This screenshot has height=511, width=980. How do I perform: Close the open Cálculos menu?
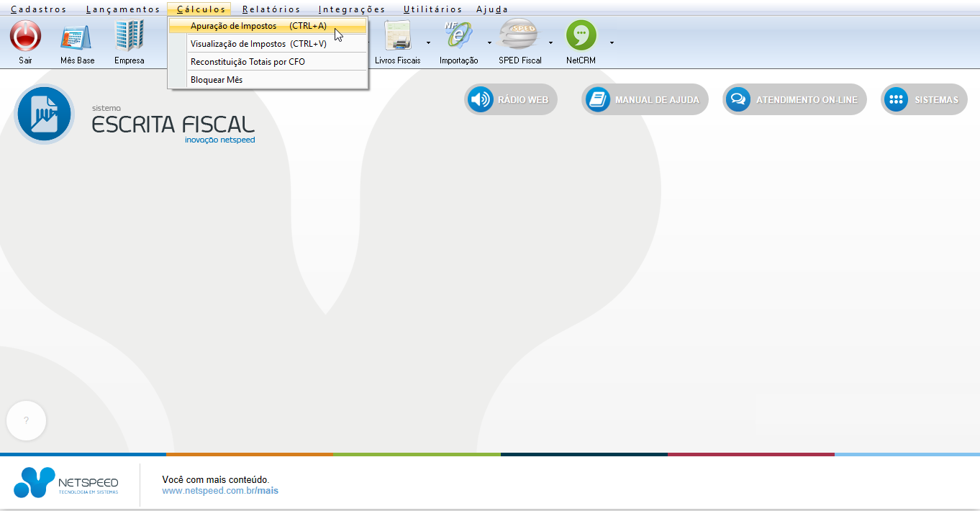pyautogui.click(x=201, y=9)
